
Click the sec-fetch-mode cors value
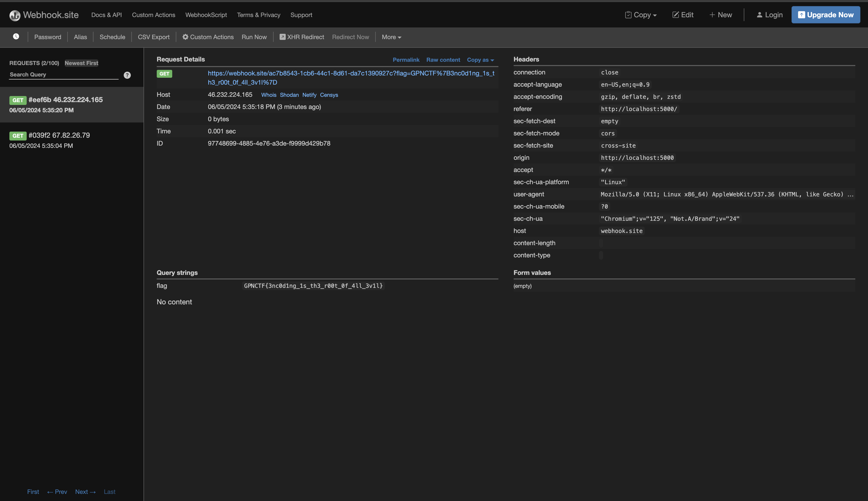608,134
